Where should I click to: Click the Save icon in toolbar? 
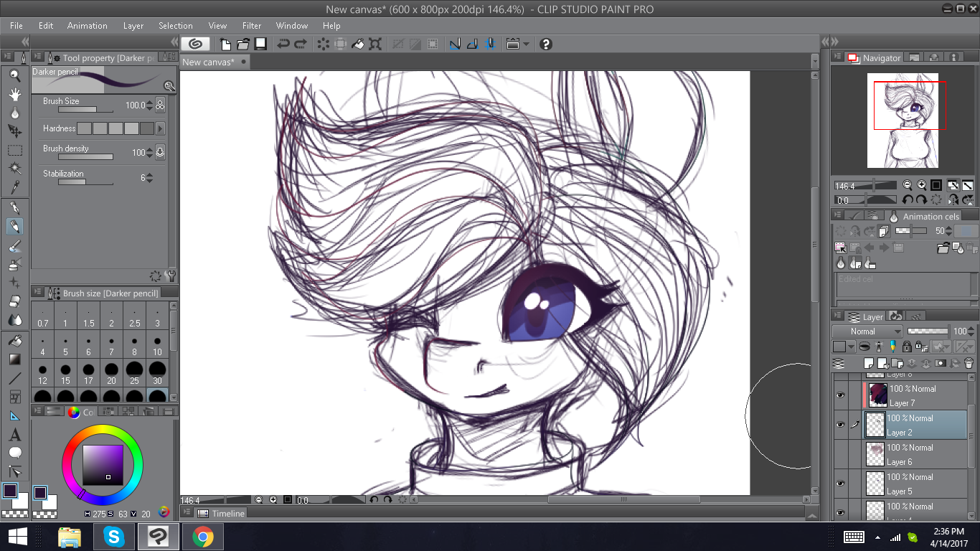click(x=261, y=44)
